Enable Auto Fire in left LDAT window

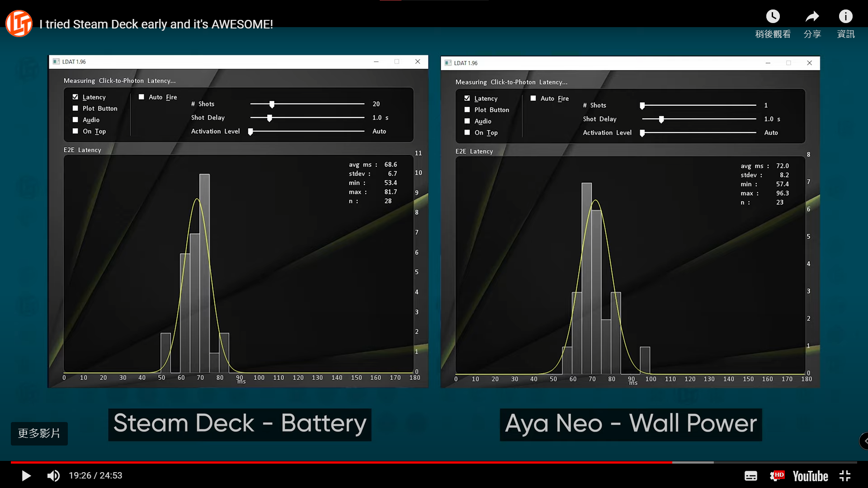(x=142, y=97)
